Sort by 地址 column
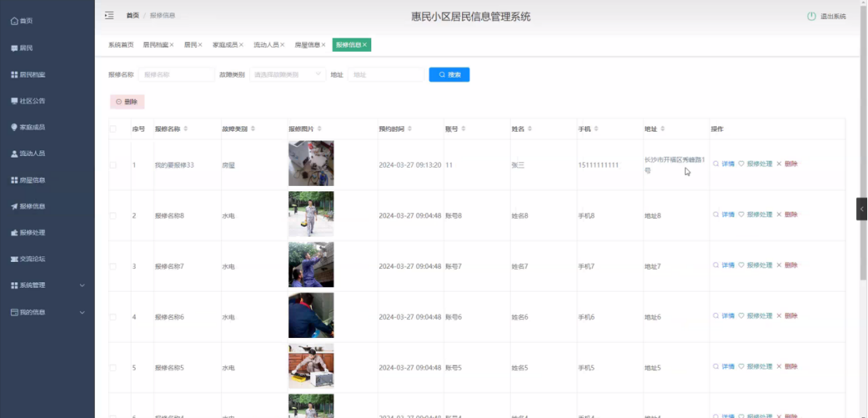868x418 pixels. click(663, 129)
